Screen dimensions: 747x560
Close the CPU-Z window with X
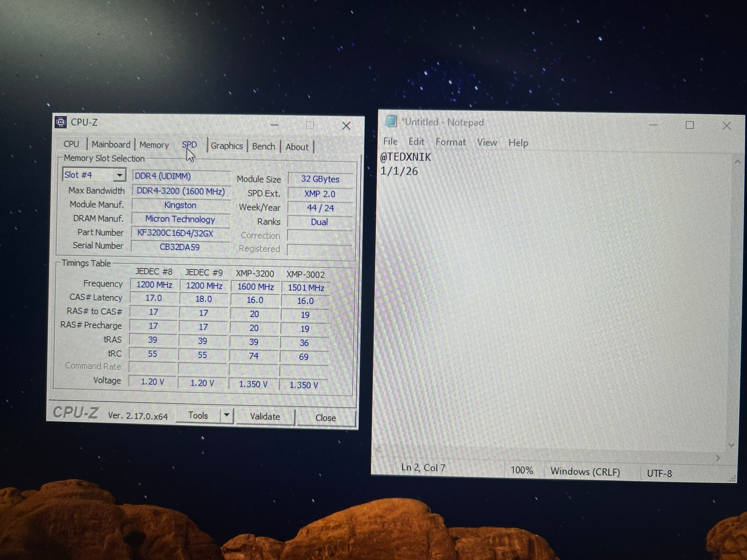[x=346, y=126]
